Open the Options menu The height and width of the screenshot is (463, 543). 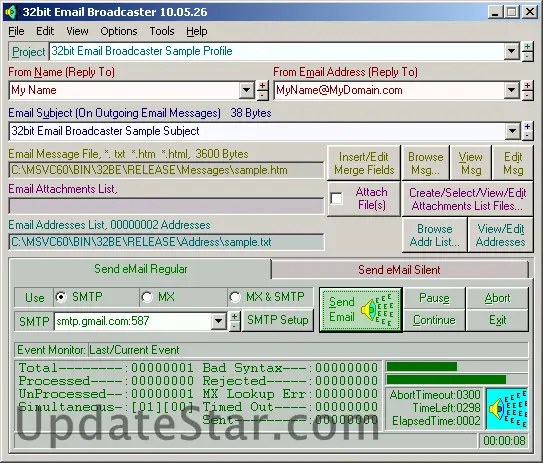[x=119, y=31]
